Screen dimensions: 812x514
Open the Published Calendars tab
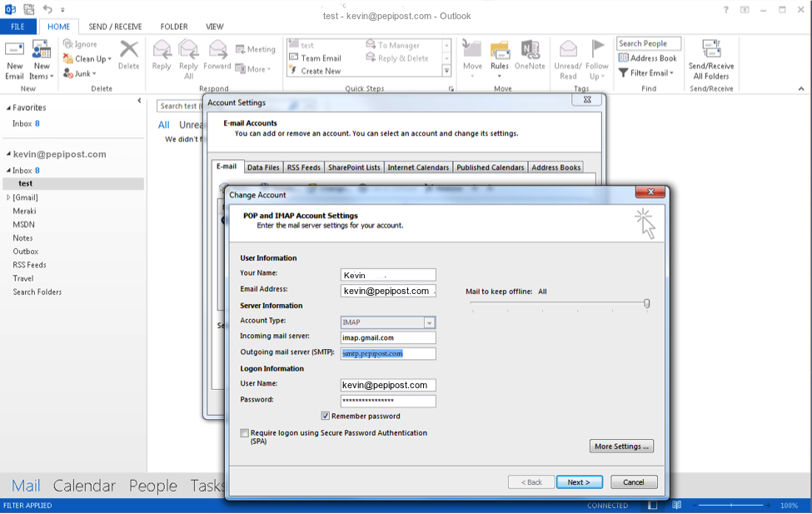pos(490,167)
